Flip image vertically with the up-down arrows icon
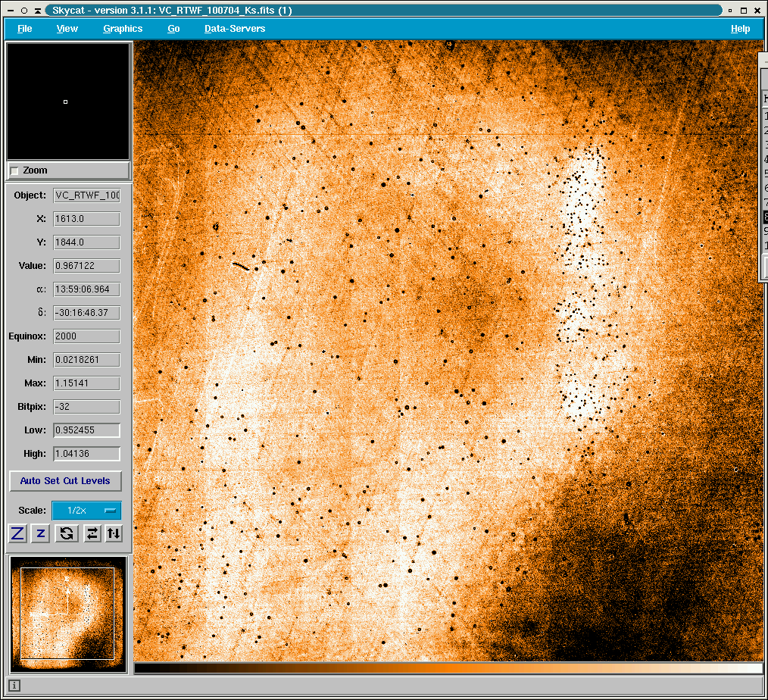This screenshot has width=768, height=700. tap(114, 533)
